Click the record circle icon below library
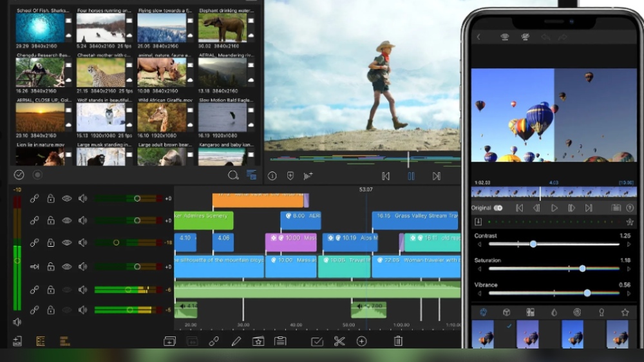Screen dimensions: 644x362 (37, 175)
